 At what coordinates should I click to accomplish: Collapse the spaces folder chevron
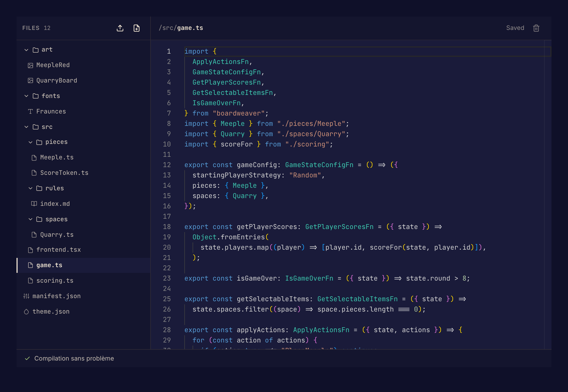tap(30, 219)
